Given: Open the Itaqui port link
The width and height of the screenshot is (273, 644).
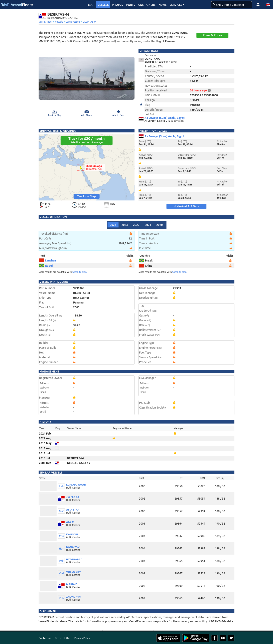Looking at the screenshot, I should pyautogui.click(x=49, y=266).
